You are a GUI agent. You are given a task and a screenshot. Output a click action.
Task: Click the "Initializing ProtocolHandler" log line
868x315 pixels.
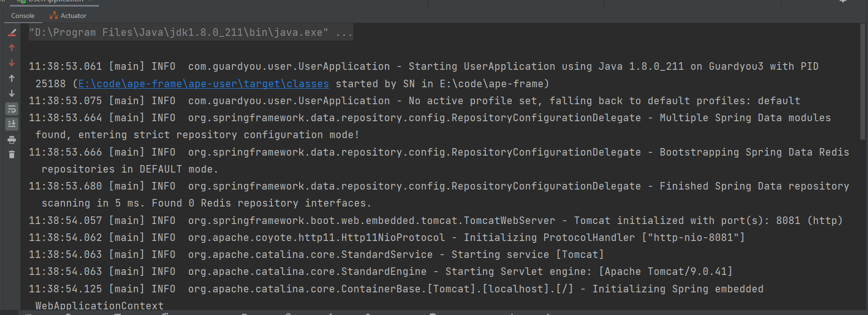387,238
